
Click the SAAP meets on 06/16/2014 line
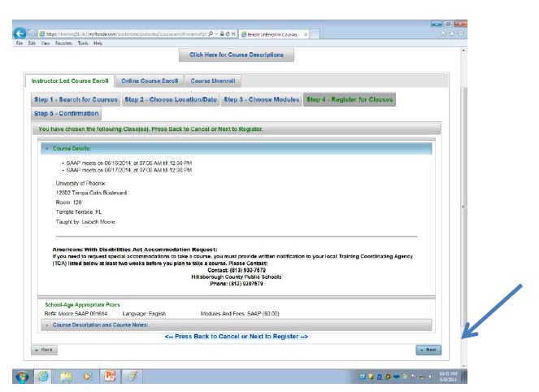tap(129, 163)
